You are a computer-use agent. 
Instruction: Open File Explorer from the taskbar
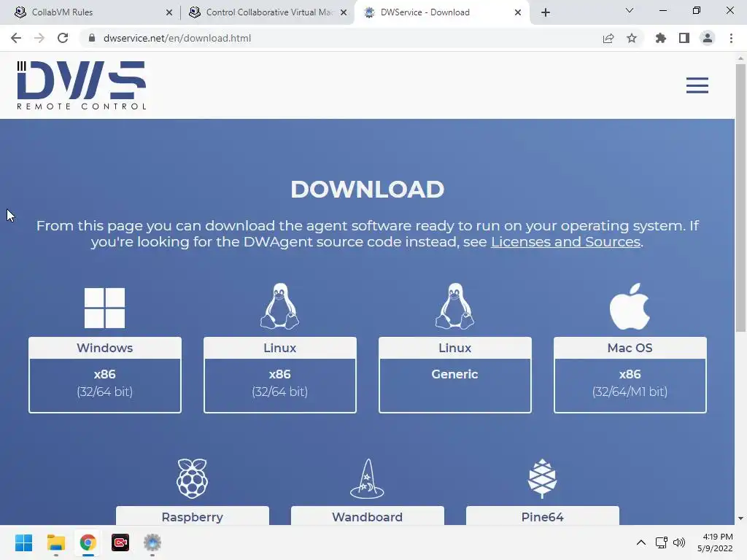[55, 542]
